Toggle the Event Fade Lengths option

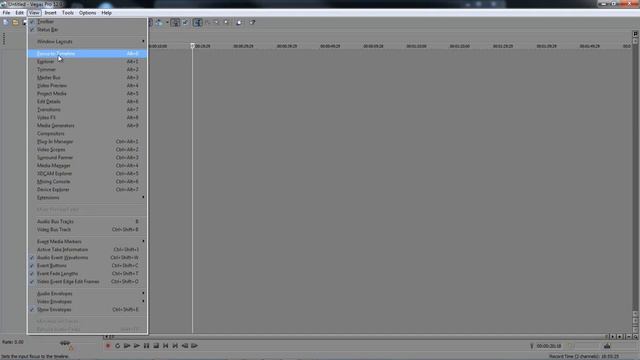(x=87, y=274)
